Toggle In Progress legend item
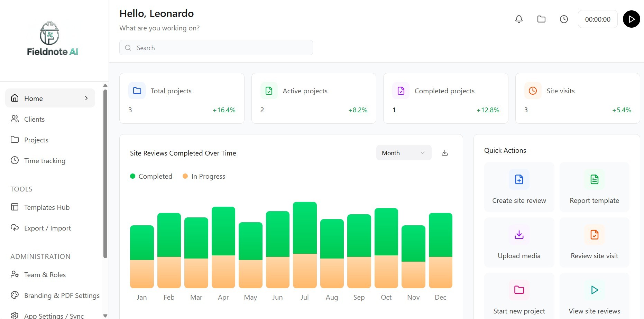The image size is (644, 319). (x=204, y=176)
